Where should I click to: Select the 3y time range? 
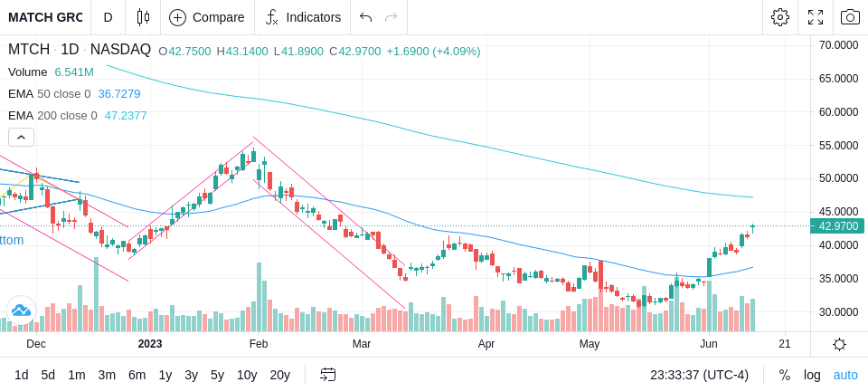191,376
